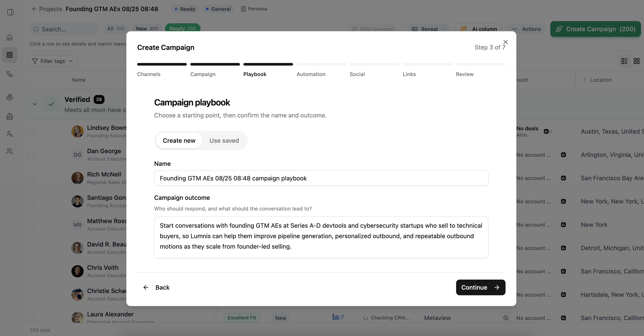The image size is (644, 336).
Task: Filter by All 200 tab
Action: (x=116, y=29)
